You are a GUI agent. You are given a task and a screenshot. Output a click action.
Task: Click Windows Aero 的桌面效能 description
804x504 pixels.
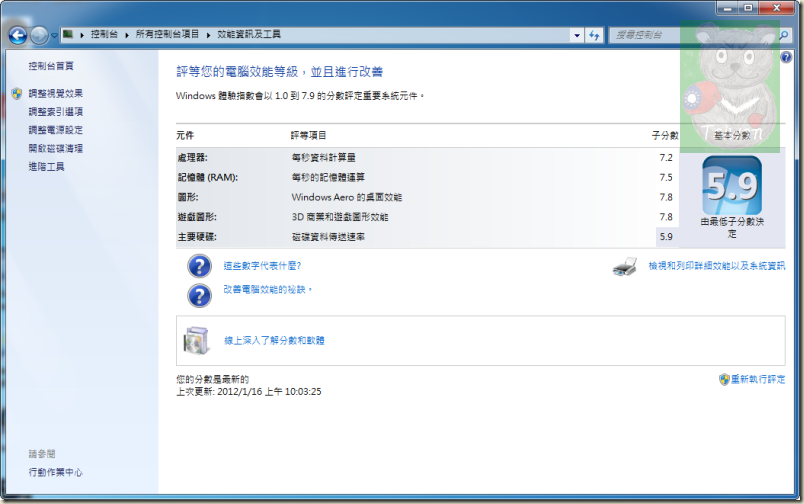[347, 197]
